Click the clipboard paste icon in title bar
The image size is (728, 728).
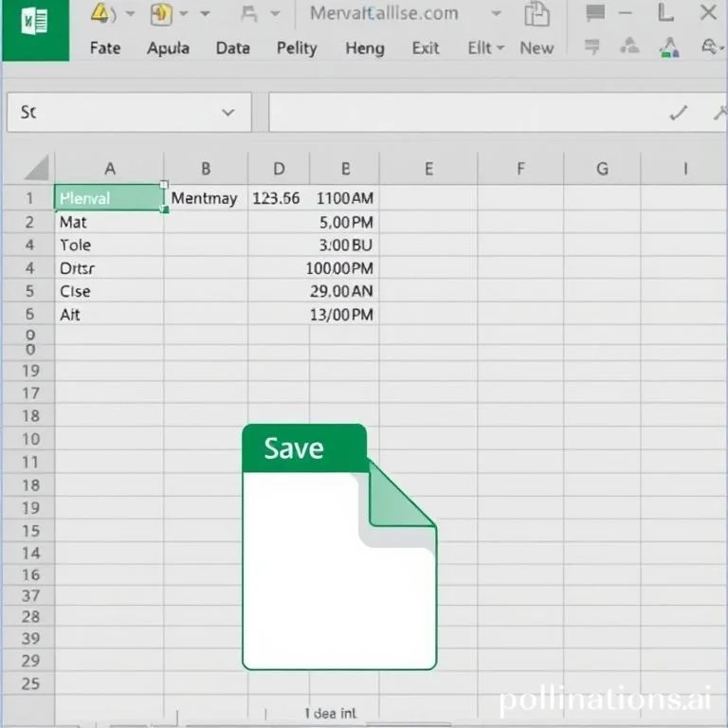click(537, 14)
